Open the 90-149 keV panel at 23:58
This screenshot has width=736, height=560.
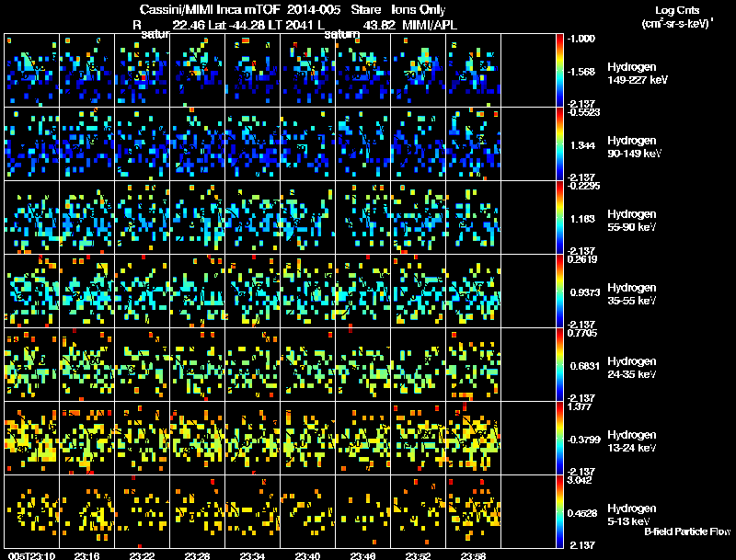[474, 144]
